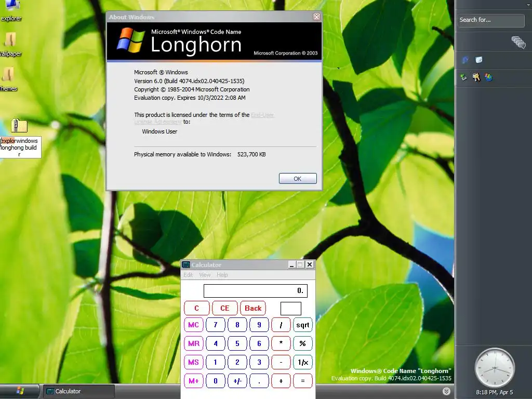Click digit 1 on Calculator
Image resolution: width=532 pixels, height=399 pixels.
216,362
